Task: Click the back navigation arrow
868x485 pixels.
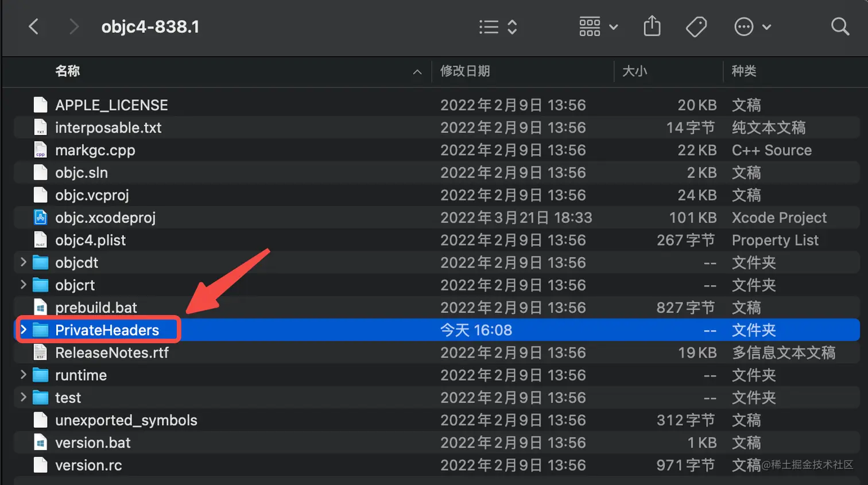Action: click(x=34, y=26)
